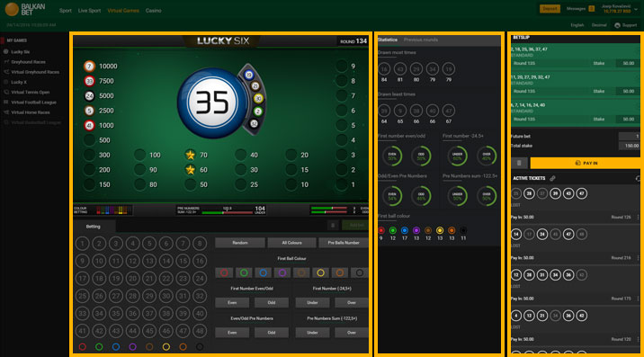
Task: Toggle number 7 ball in betting grid
Action: 183,244
